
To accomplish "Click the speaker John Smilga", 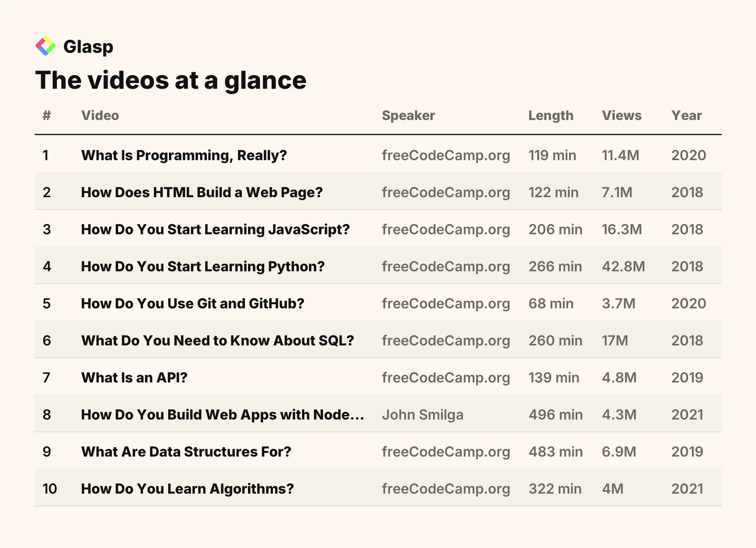I will (x=423, y=415).
